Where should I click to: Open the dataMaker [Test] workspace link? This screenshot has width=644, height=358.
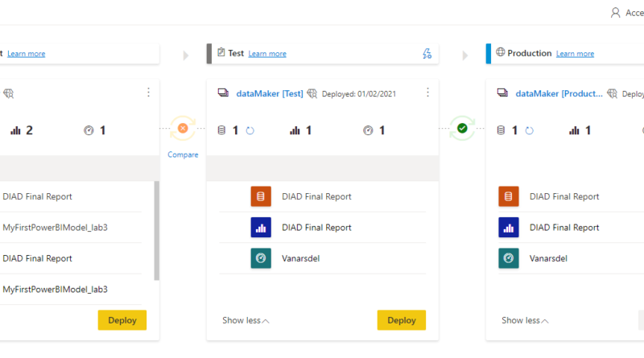(269, 93)
